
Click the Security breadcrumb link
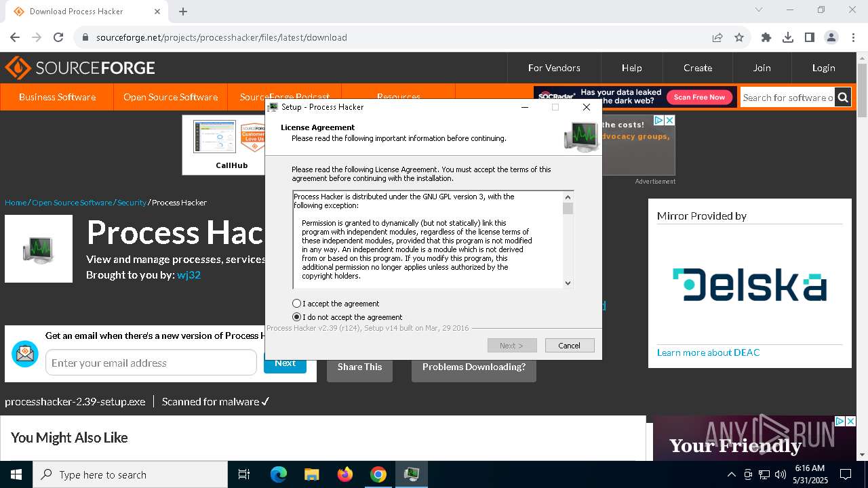coord(132,203)
